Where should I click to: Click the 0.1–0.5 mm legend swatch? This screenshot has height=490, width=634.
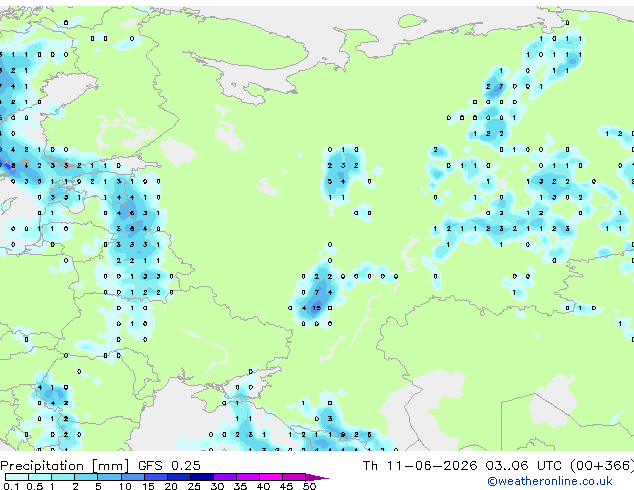click(17, 477)
